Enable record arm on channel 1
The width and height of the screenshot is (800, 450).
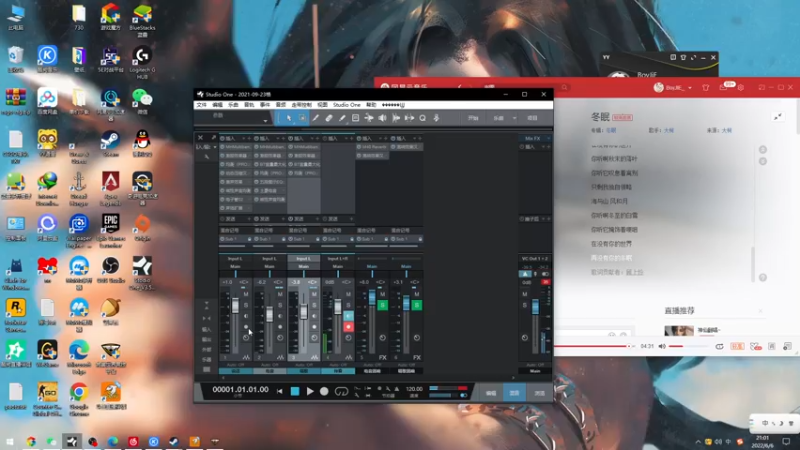point(246,327)
